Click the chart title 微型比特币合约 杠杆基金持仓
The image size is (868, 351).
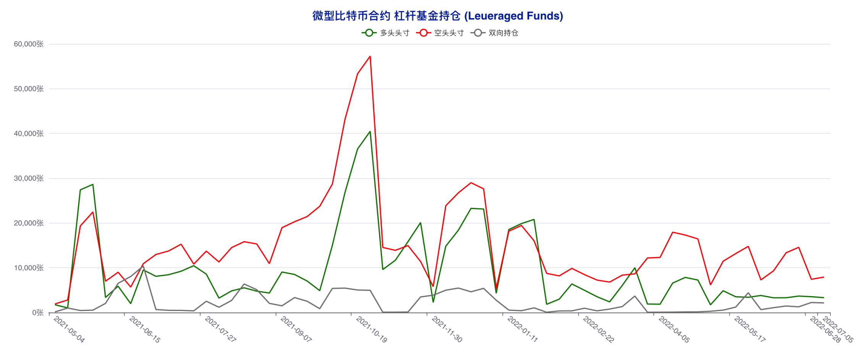point(438,16)
